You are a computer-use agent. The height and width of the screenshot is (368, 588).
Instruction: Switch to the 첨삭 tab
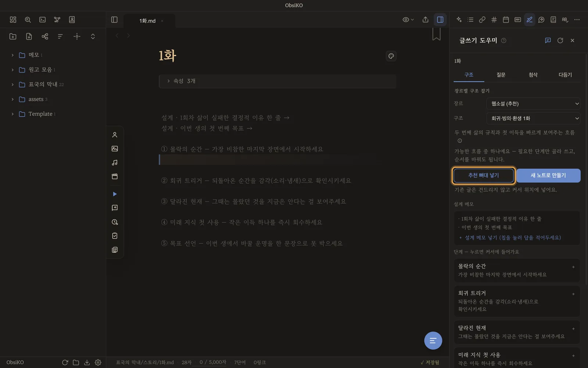pos(533,75)
